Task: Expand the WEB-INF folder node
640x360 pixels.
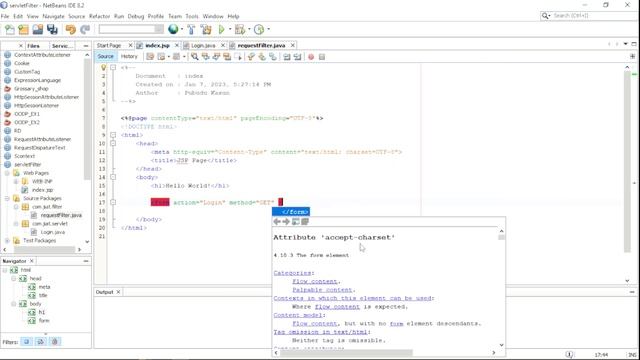Action: point(16,181)
